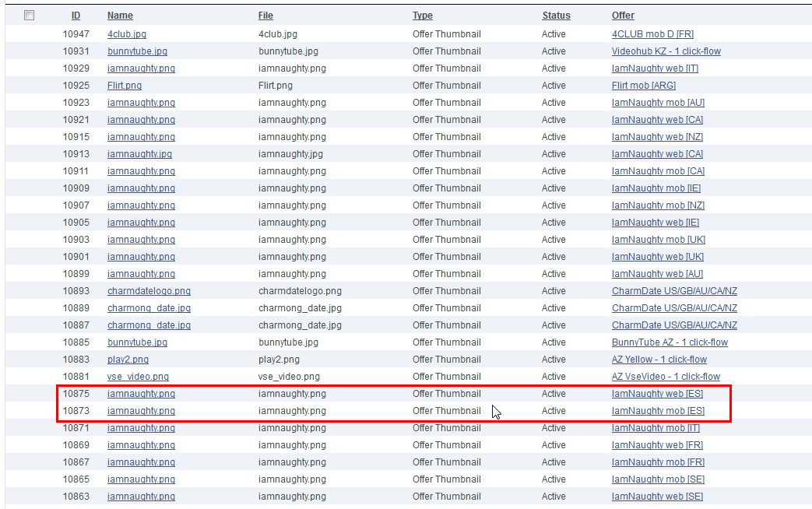812x509 pixels.
Task: Go to the IamNaughty web [ES] offer
Action: tap(657, 394)
